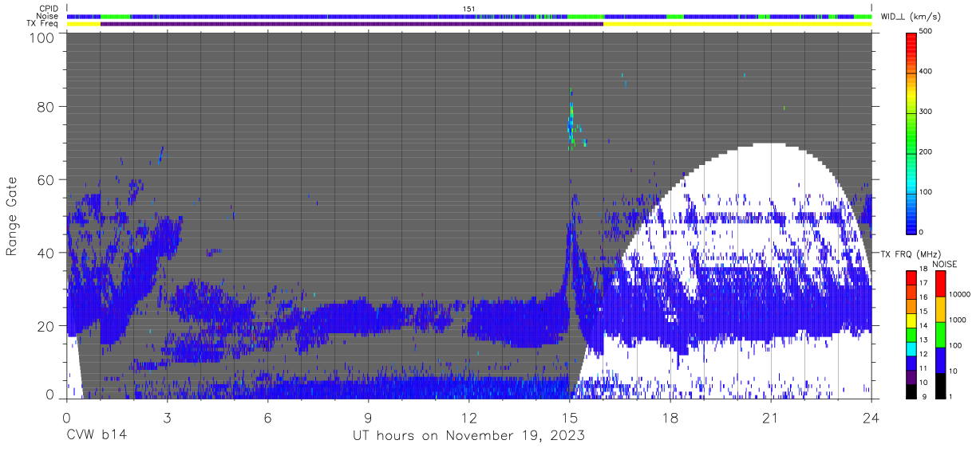Click the x-axis tick label '15'
Image resolution: width=980 pixels, height=452 pixels.
pos(570,418)
